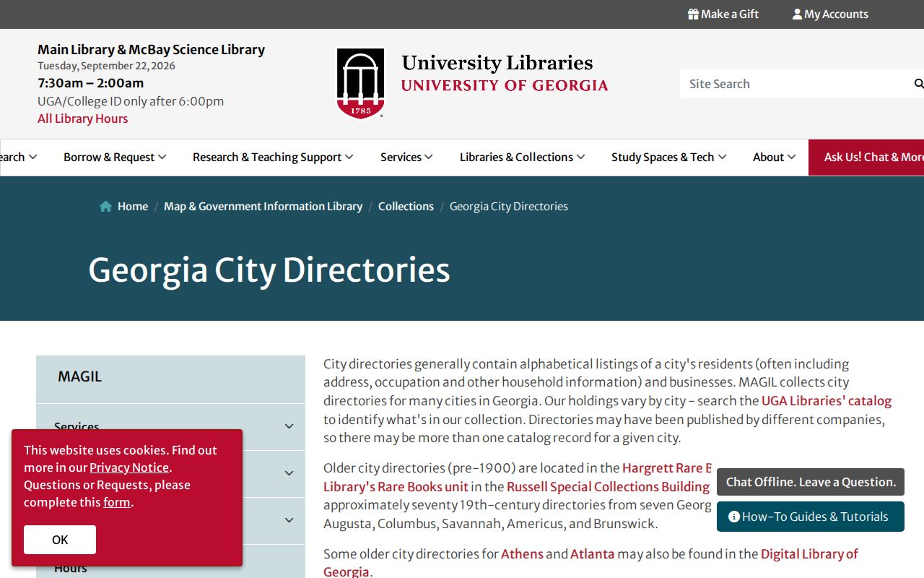Open the Atlanta directories link

coord(592,553)
